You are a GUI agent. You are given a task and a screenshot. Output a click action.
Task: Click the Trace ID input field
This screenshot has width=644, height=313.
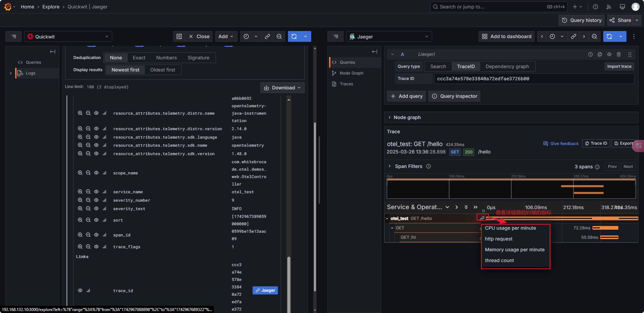tap(534, 79)
